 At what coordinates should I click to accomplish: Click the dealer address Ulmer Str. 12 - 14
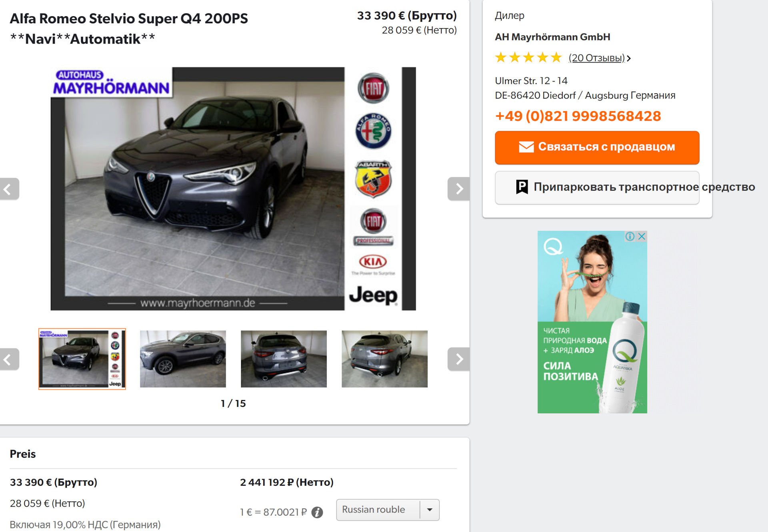point(531,81)
